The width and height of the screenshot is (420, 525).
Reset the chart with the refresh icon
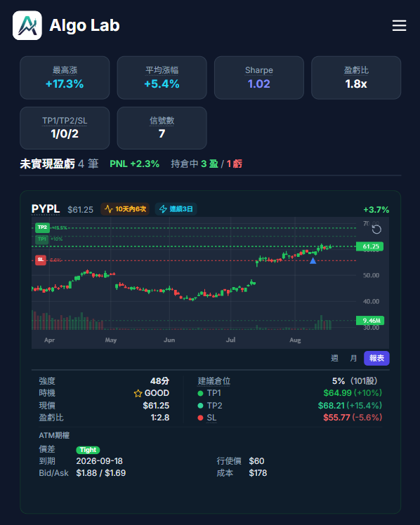376,230
